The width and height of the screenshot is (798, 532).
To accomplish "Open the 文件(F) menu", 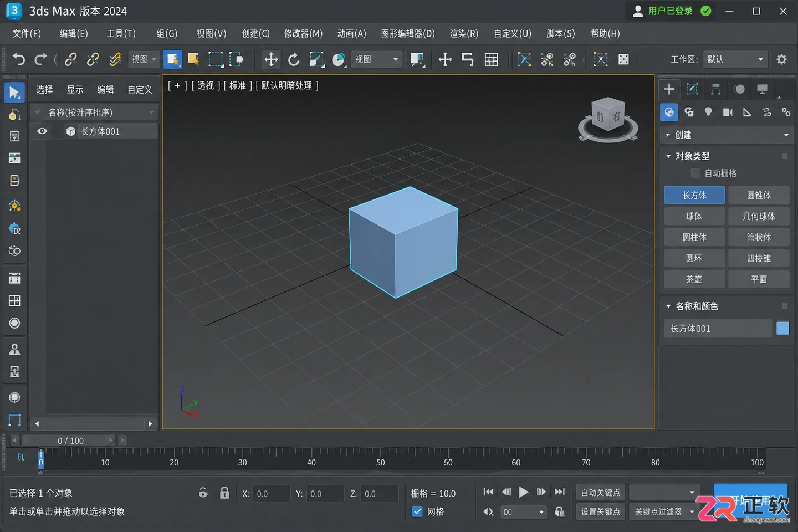I will pos(27,33).
